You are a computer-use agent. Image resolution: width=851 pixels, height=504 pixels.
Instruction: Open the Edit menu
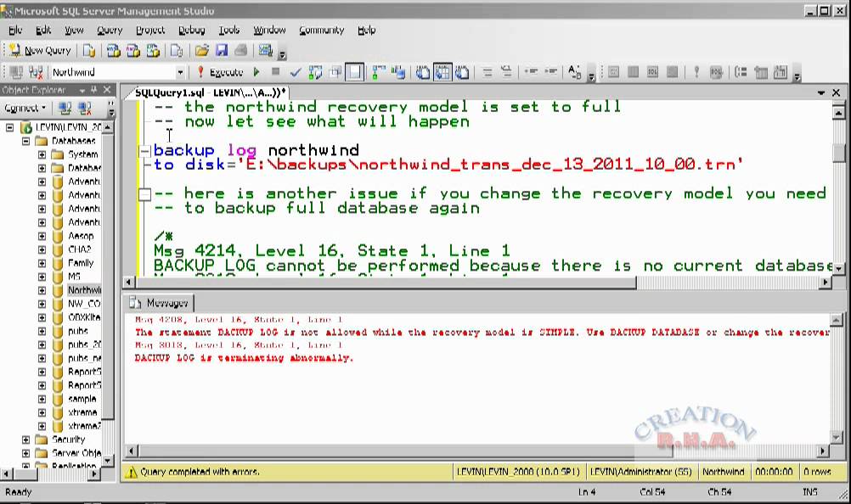pyautogui.click(x=42, y=31)
